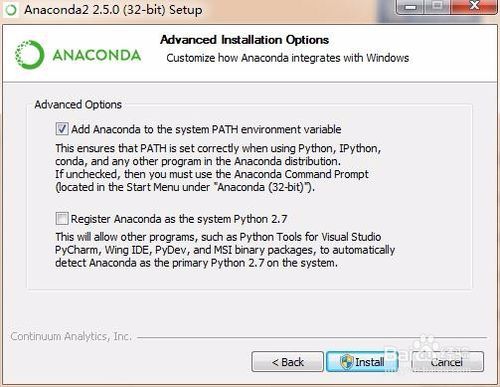
Task: Click the UAC shield icon on Install
Action: pyautogui.click(x=346, y=361)
